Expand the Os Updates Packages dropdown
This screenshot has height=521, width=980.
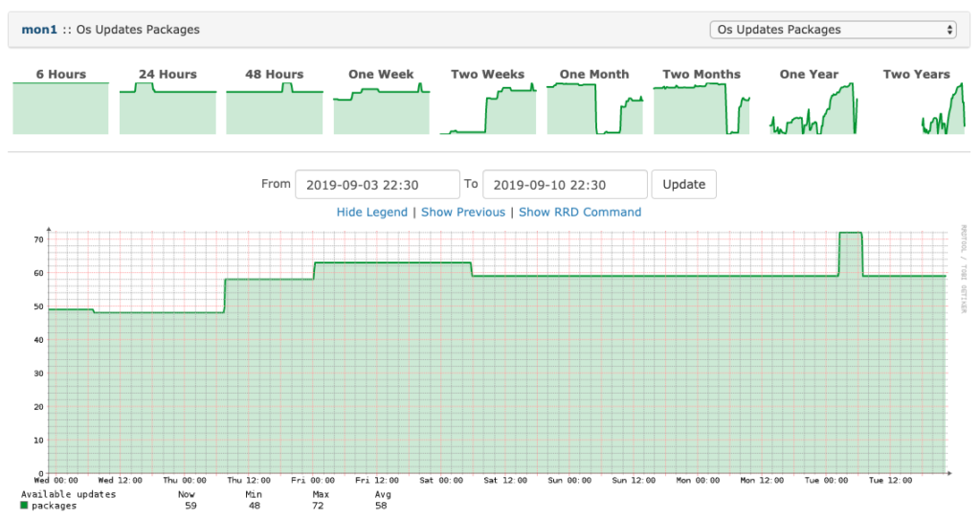pos(834,30)
